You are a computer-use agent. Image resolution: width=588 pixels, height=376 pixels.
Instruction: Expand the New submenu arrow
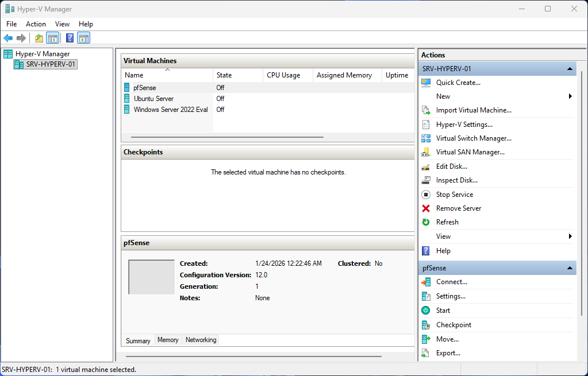[x=570, y=96]
